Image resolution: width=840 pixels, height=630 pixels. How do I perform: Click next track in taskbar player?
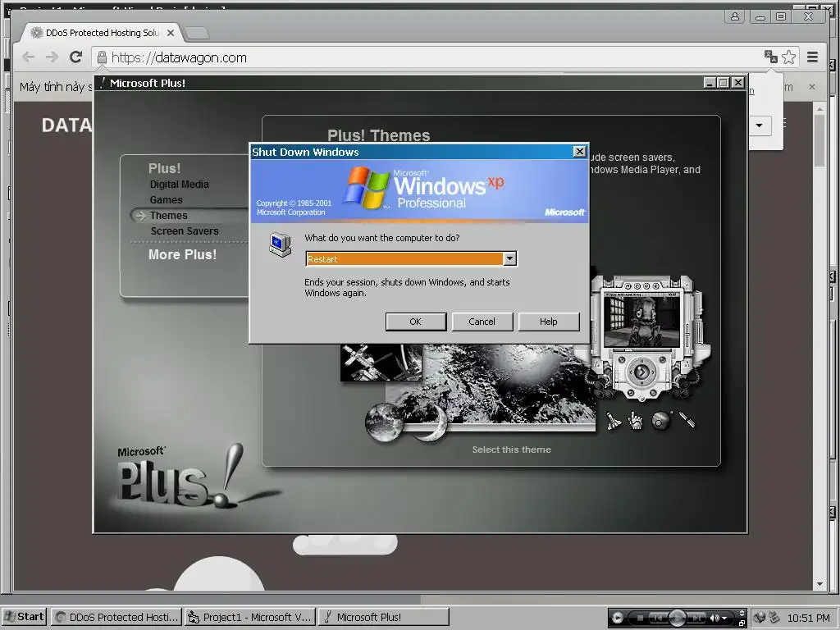pos(696,618)
